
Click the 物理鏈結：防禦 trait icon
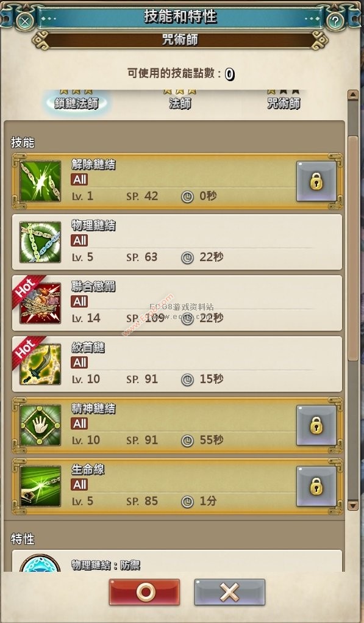pyautogui.click(x=40, y=563)
